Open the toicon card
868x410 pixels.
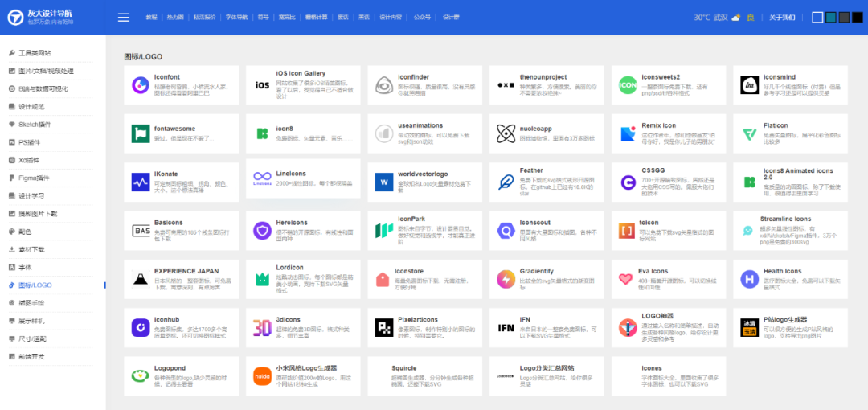(669, 231)
